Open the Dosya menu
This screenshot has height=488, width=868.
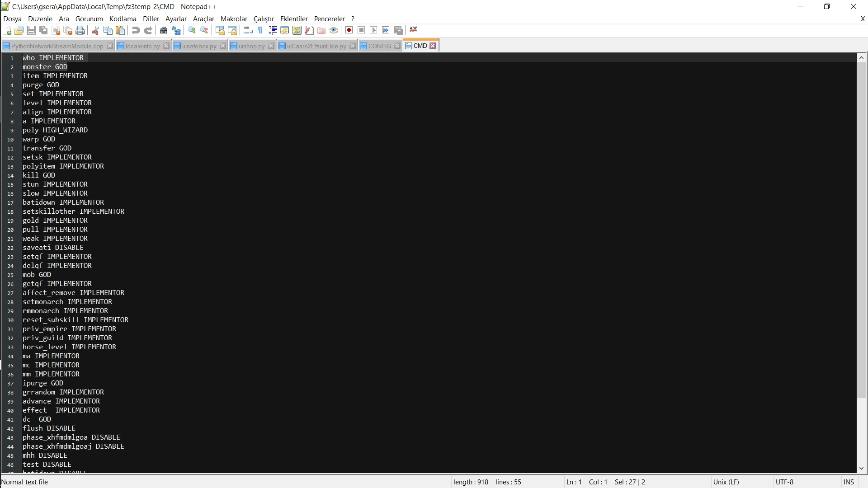13,19
